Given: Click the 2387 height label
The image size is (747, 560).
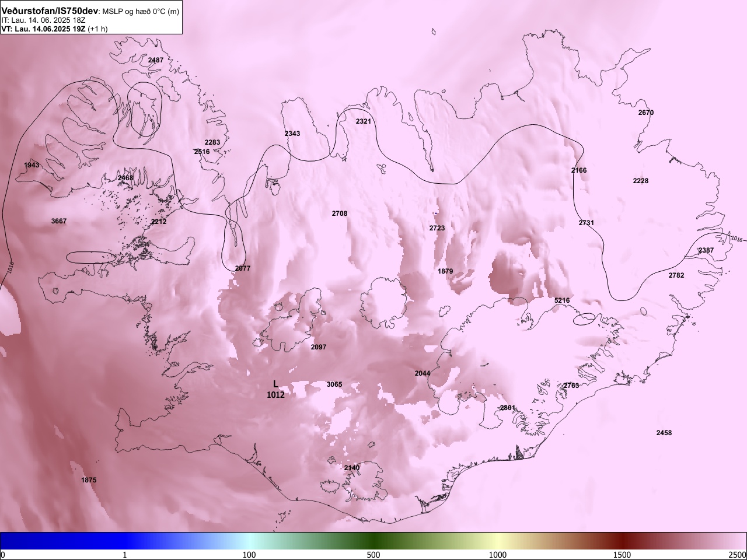Looking at the screenshot, I should click(706, 250).
